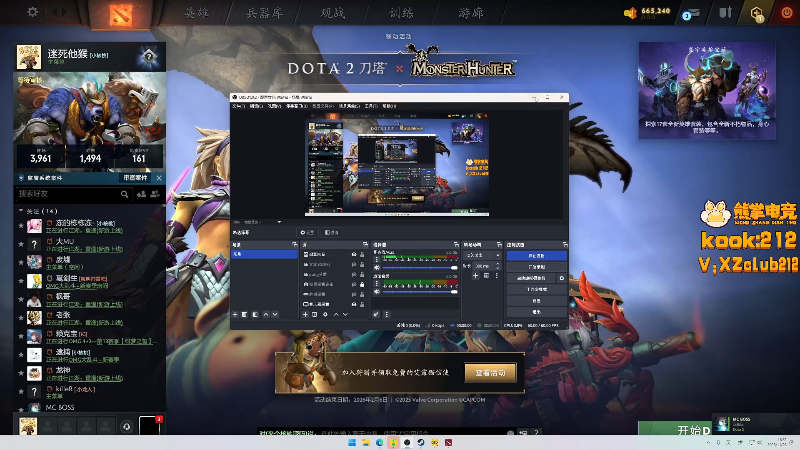
Task: Open the 英雄 heroes tab
Action: point(196,13)
